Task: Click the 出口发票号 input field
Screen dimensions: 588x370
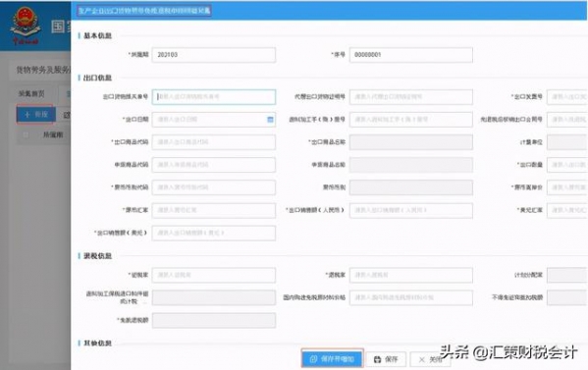Action: point(567,97)
